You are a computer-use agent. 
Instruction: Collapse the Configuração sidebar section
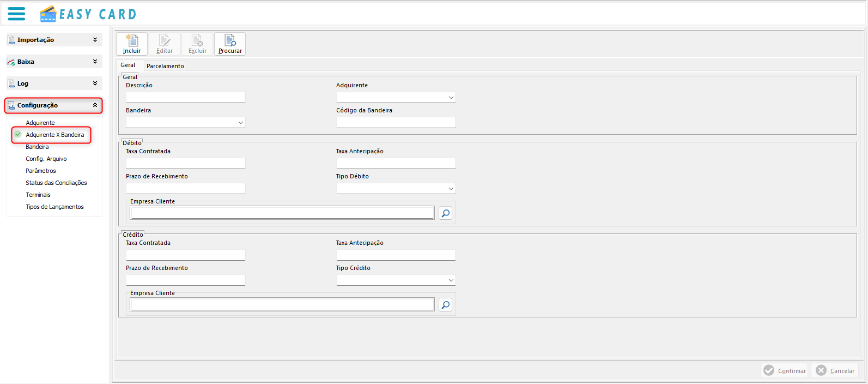[95, 105]
